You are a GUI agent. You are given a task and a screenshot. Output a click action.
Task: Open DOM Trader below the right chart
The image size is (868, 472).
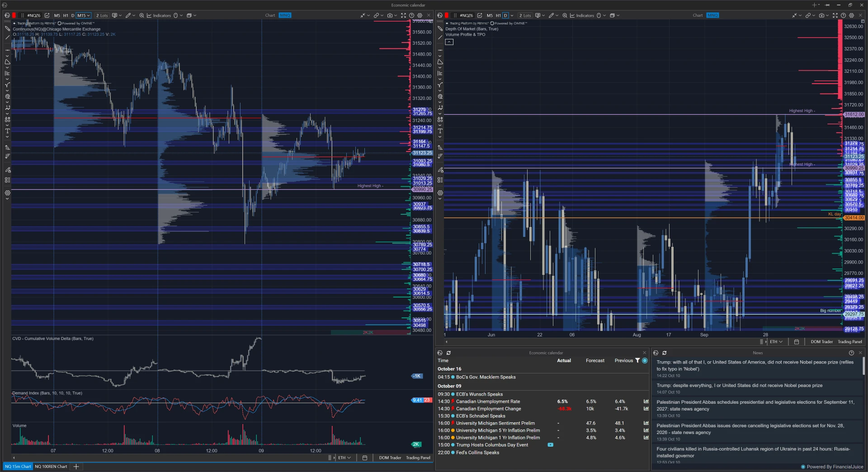[822, 342]
